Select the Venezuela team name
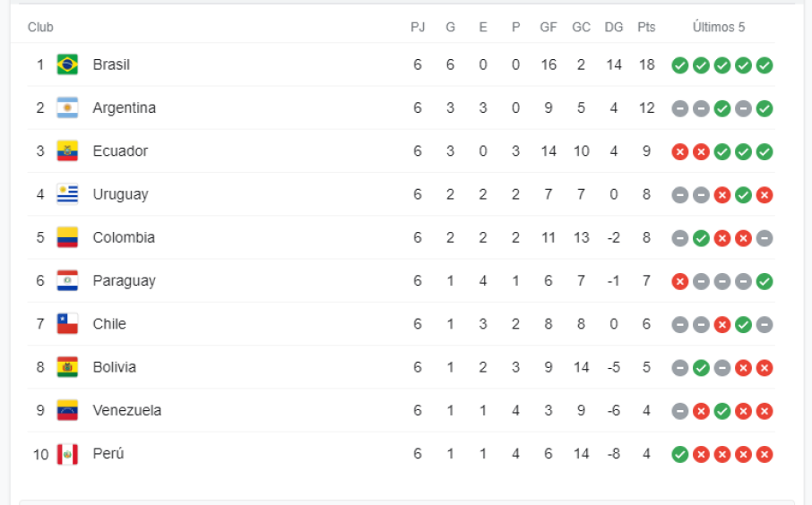 click(x=127, y=410)
